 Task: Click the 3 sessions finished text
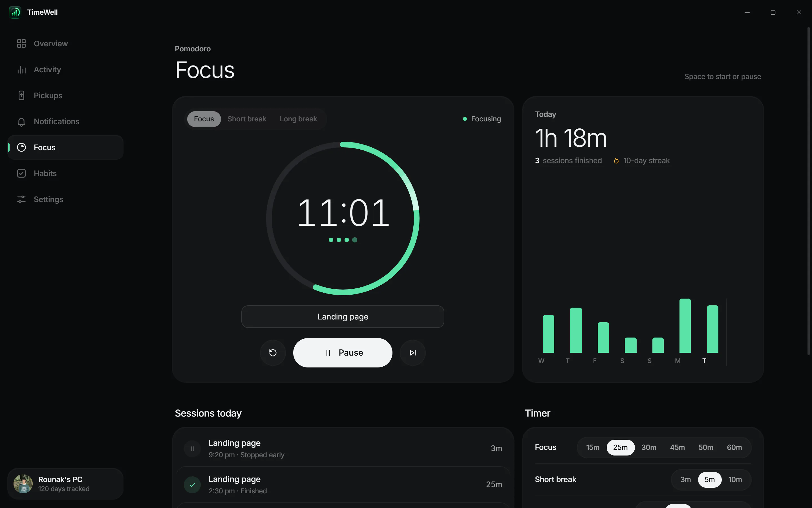[x=568, y=161]
